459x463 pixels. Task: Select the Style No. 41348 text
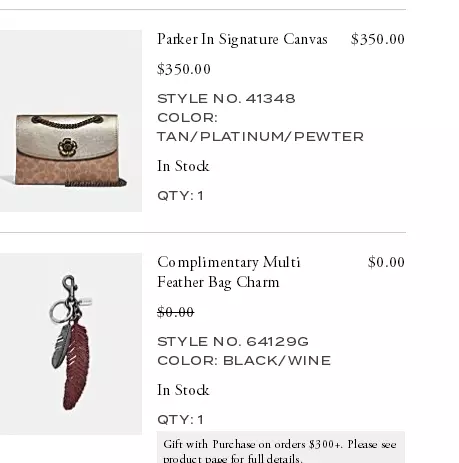(226, 99)
